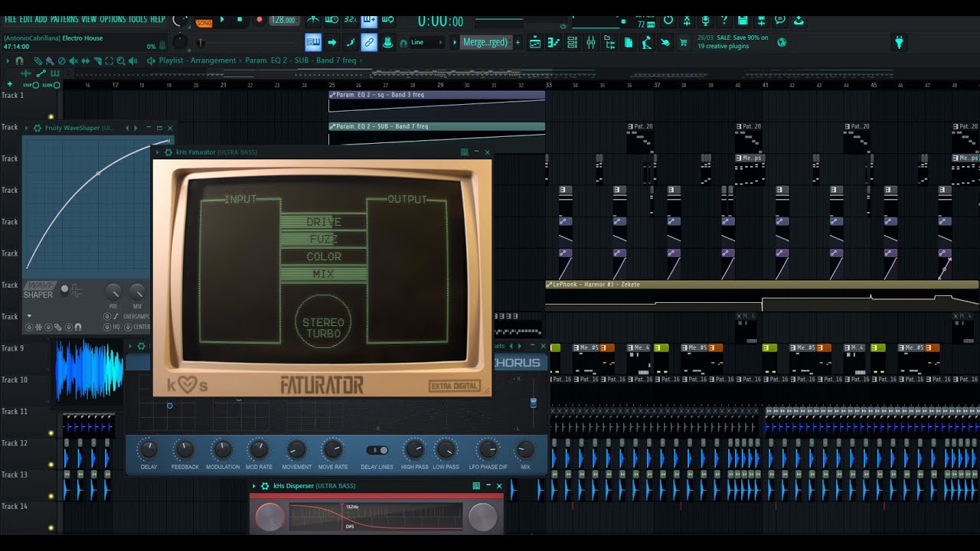Open the project picker file icon
The image size is (980, 551).
click(629, 43)
